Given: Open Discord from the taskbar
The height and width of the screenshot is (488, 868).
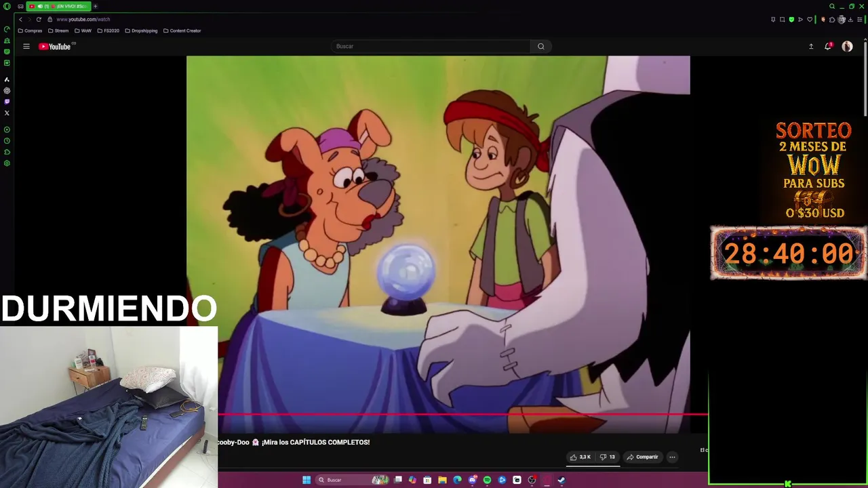Looking at the screenshot, I should [472, 480].
